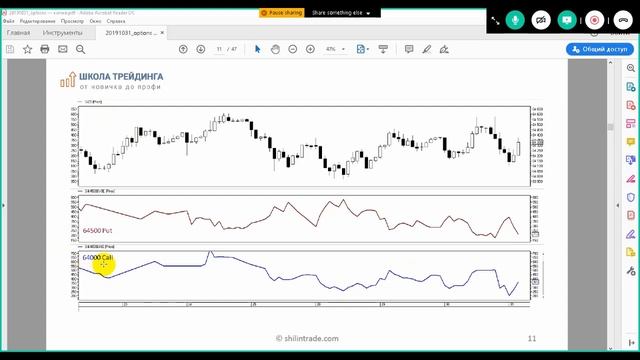Go to the next page arrow
Screen dimensions: 640x360
point(201,49)
